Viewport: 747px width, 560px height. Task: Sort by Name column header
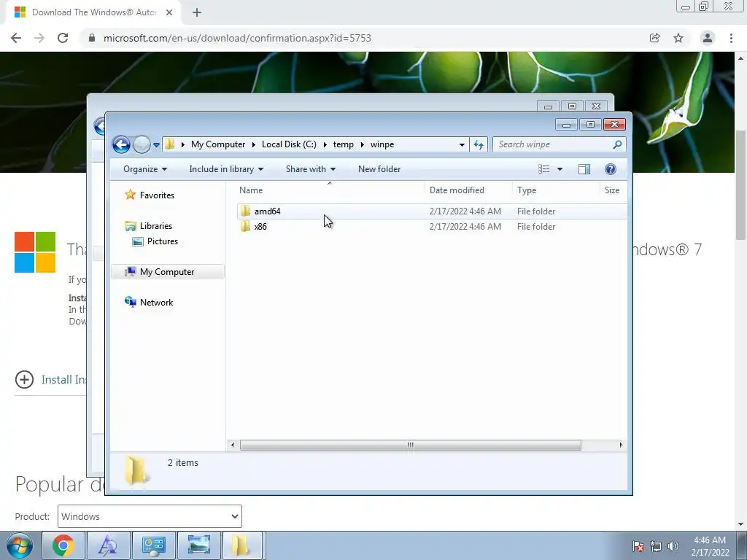pyautogui.click(x=330, y=190)
